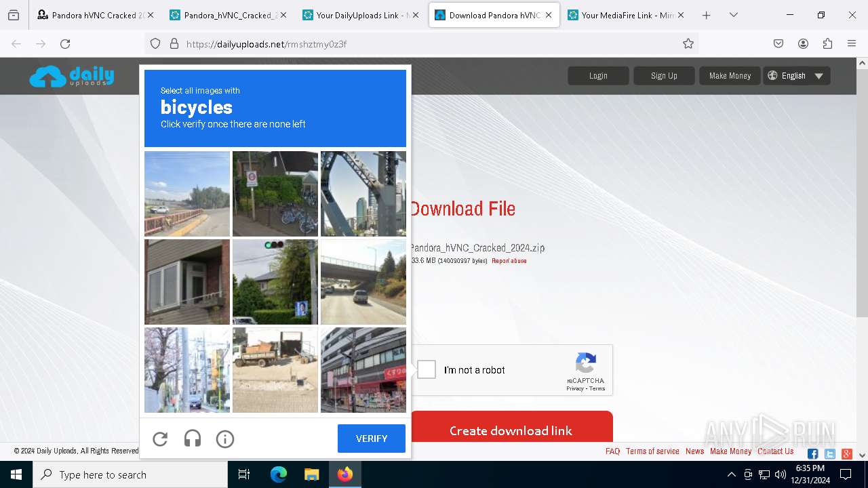Open captcha help info icon
The image size is (868, 488).
pyautogui.click(x=225, y=439)
